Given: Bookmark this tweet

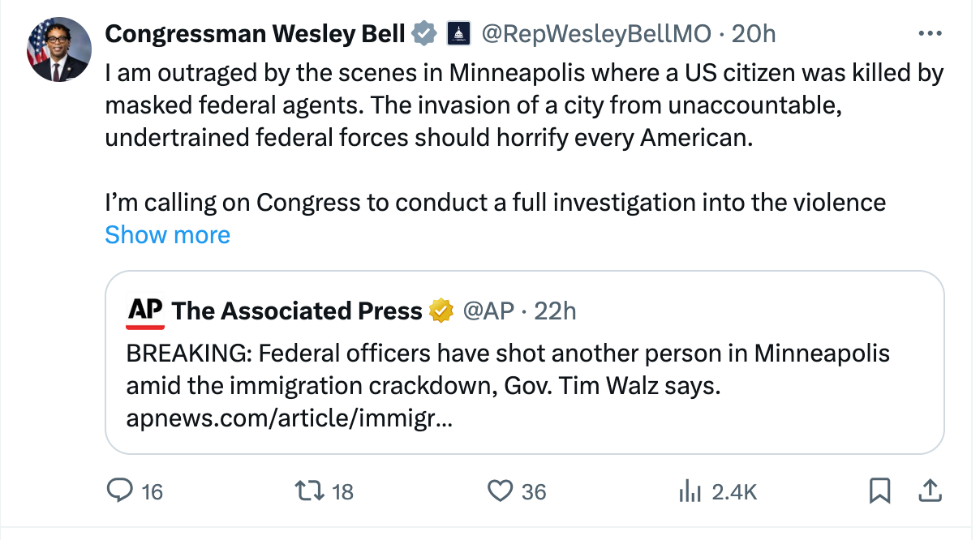Looking at the screenshot, I should click(x=880, y=491).
